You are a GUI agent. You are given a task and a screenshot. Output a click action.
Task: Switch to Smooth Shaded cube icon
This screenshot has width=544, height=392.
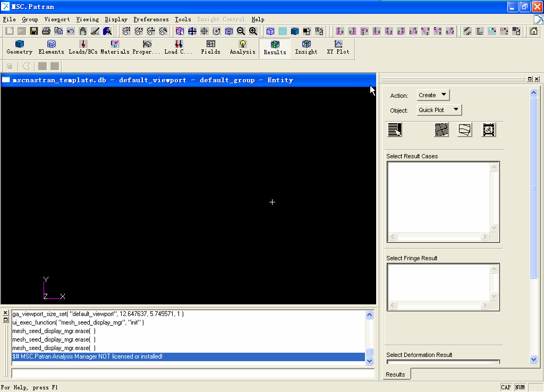(295, 31)
